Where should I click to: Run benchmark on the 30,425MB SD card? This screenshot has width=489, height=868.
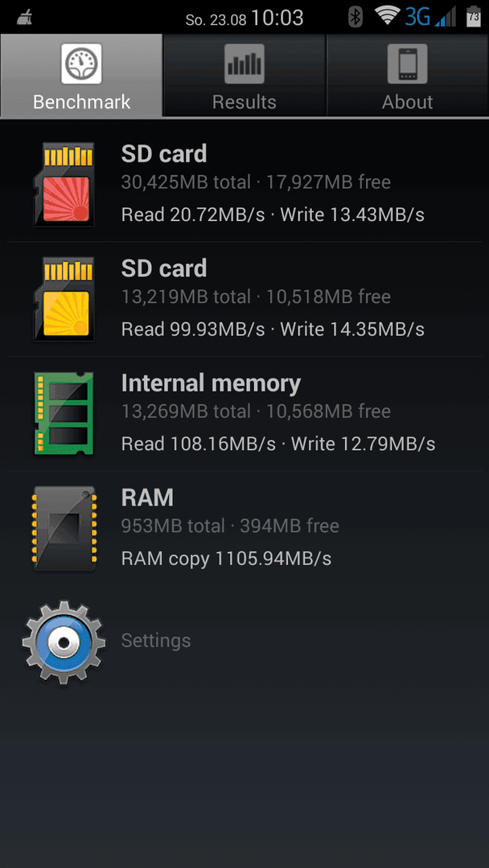coord(244,184)
